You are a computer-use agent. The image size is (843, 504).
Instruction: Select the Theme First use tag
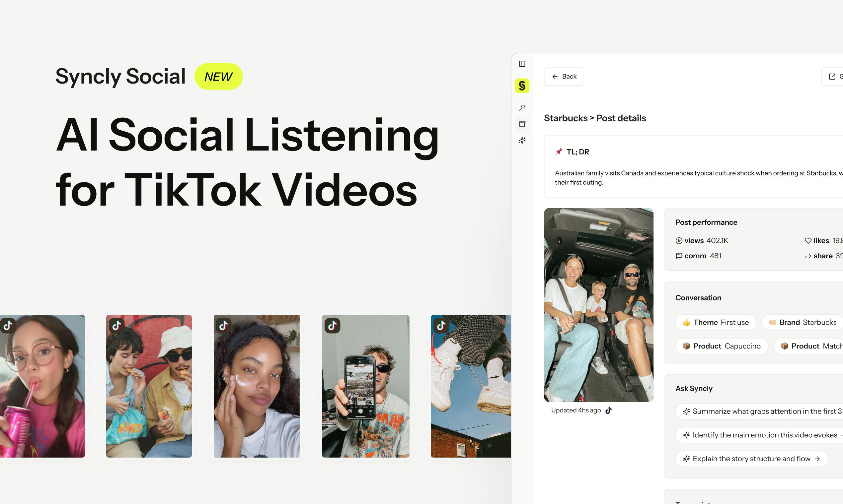click(716, 322)
